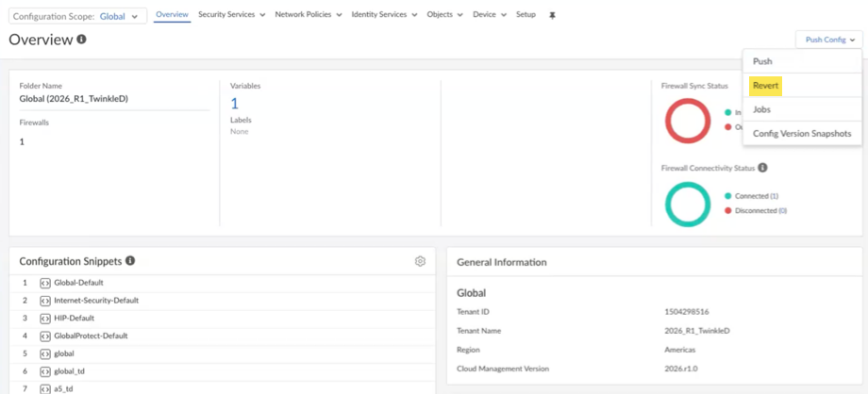Click the Global-Default snippet icon
This screenshot has width=868, height=394.
click(x=44, y=283)
